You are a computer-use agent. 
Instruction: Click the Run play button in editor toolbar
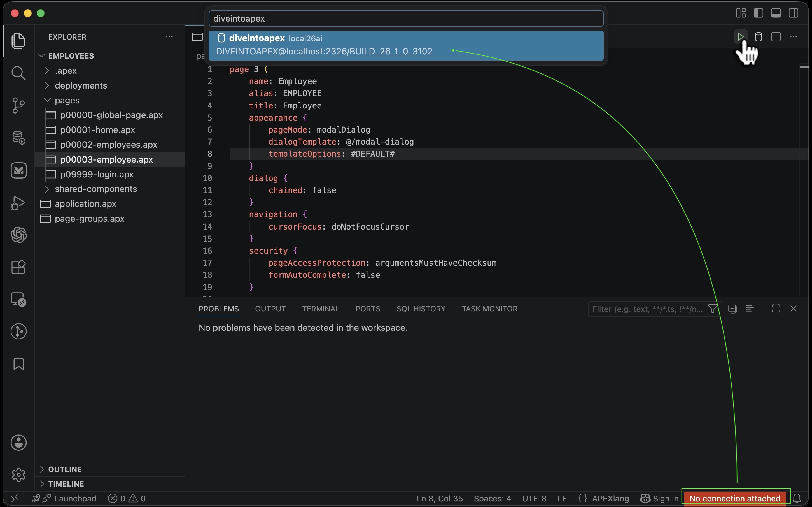[741, 36]
